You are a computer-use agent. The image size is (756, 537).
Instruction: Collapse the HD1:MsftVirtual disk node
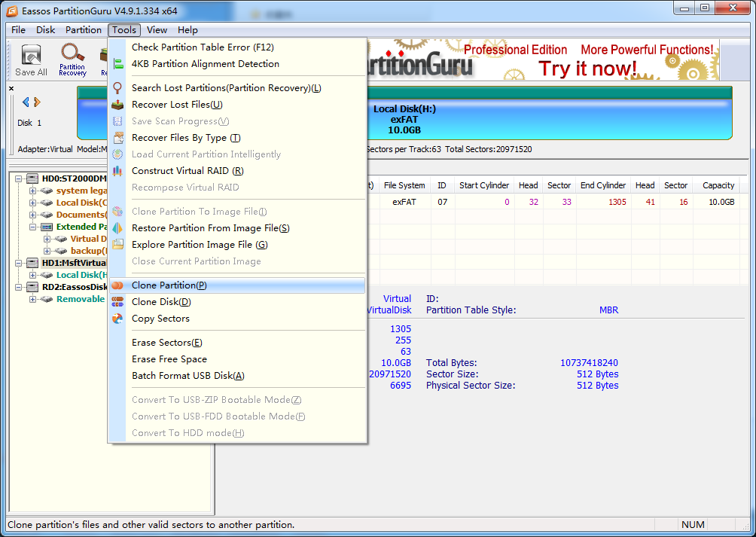coord(18,263)
